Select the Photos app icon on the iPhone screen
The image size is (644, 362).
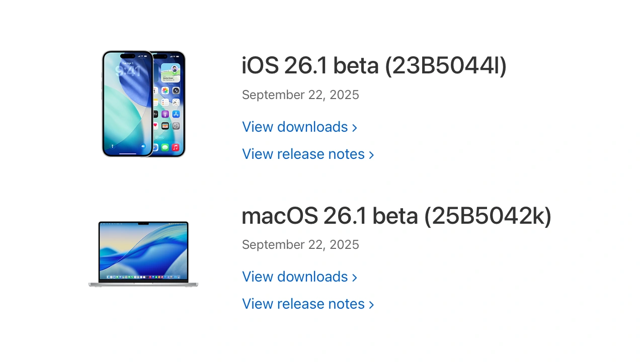(x=165, y=90)
